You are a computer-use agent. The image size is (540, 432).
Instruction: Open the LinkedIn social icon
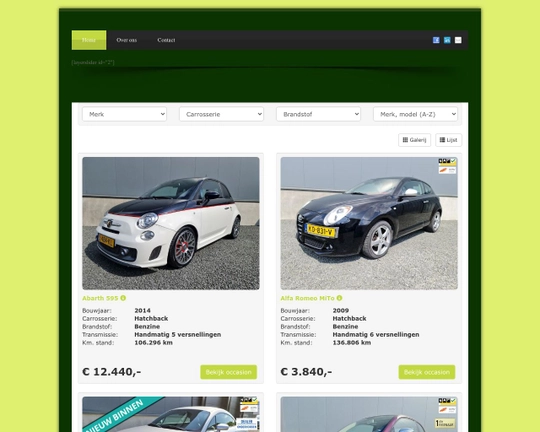[447, 40]
